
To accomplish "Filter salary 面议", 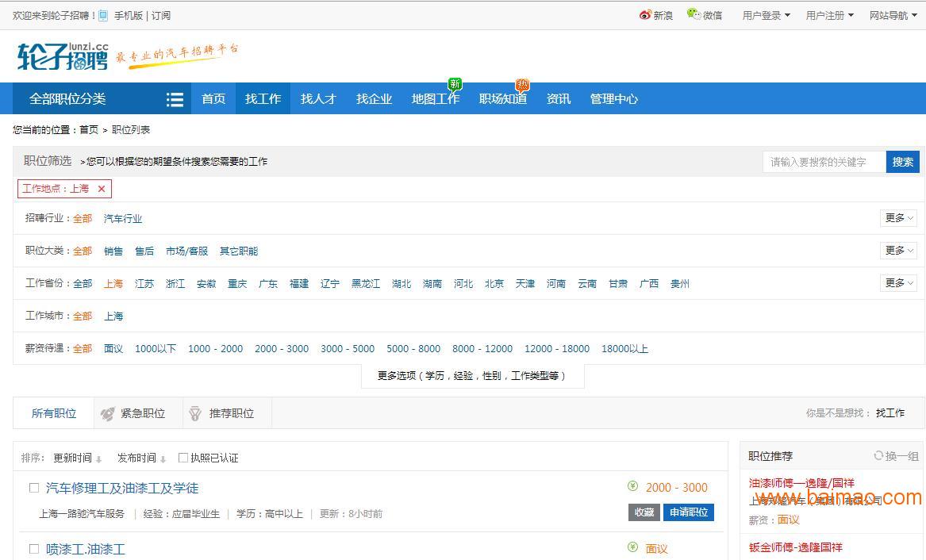I will 113,349.
